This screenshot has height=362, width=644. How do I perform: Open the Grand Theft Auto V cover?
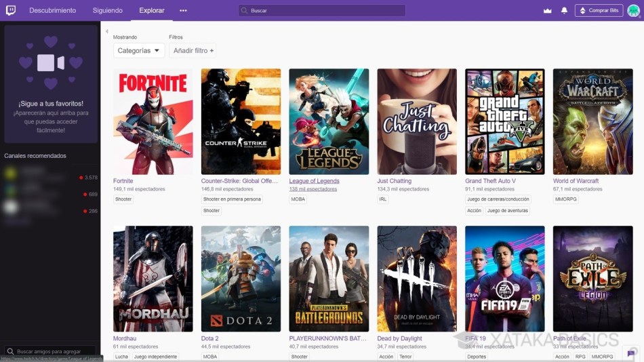click(x=504, y=121)
